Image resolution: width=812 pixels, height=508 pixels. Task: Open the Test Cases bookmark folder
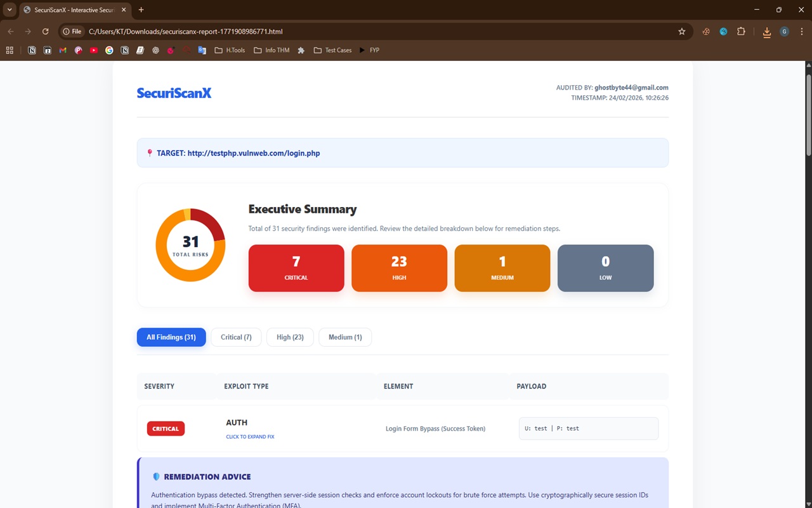click(333, 50)
